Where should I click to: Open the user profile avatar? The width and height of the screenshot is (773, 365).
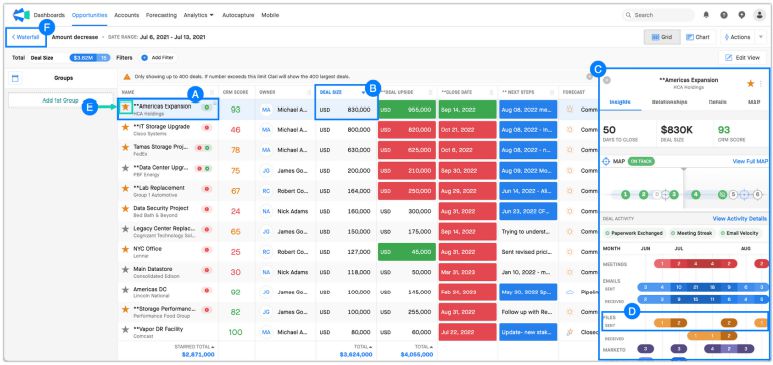(759, 15)
